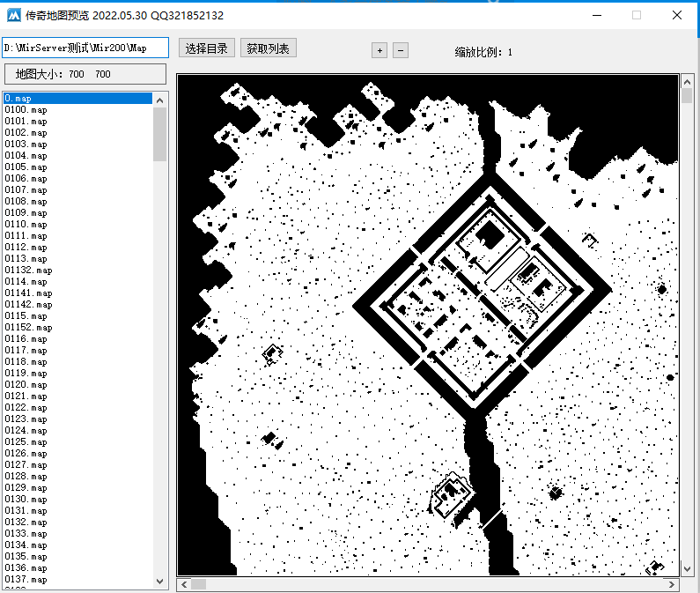
Task: Select 0129.map in the list
Action: [x=77, y=488]
